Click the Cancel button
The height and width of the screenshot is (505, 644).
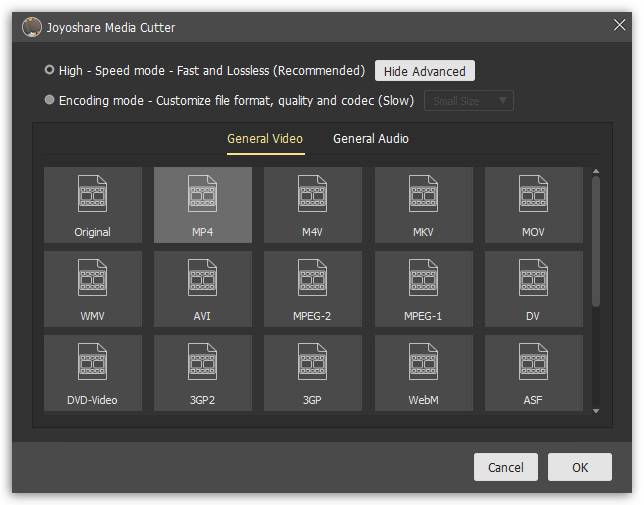(x=506, y=467)
